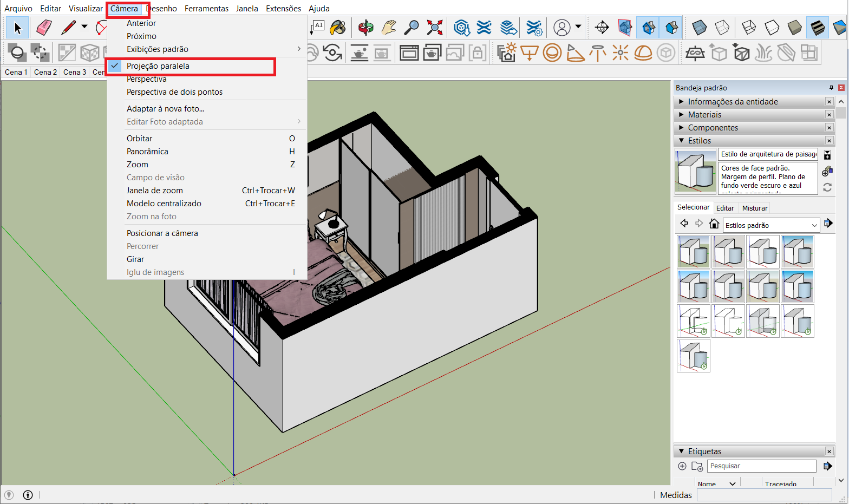The height and width of the screenshot is (504, 849).
Task: Click styles Home house icon
Action: coord(714,224)
